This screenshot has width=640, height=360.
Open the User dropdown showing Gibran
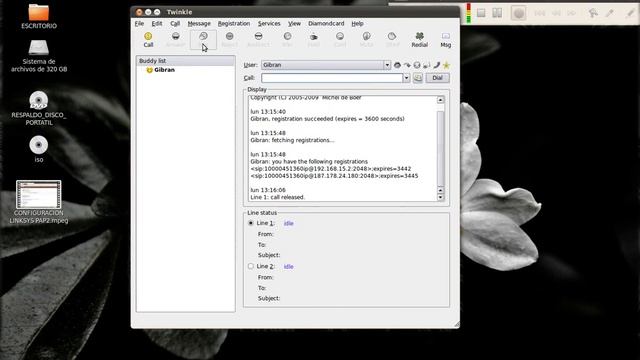(326, 65)
